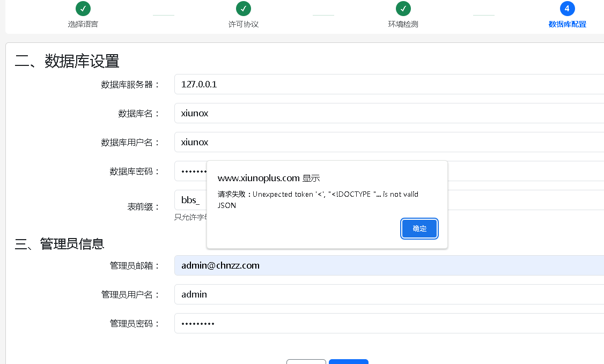Click the 表前缀： label
The width and height of the screenshot is (604, 364).
(143, 207)
